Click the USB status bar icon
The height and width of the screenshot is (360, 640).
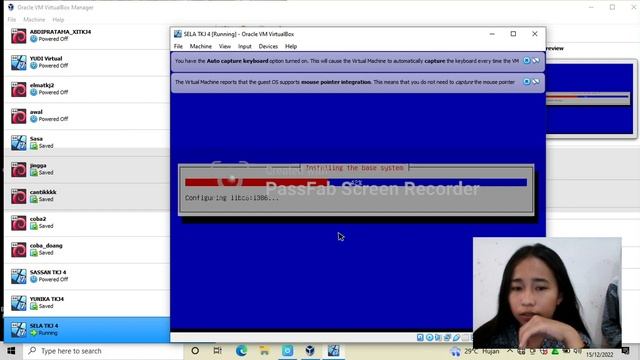pyautogui.click(x=456, y=338)
